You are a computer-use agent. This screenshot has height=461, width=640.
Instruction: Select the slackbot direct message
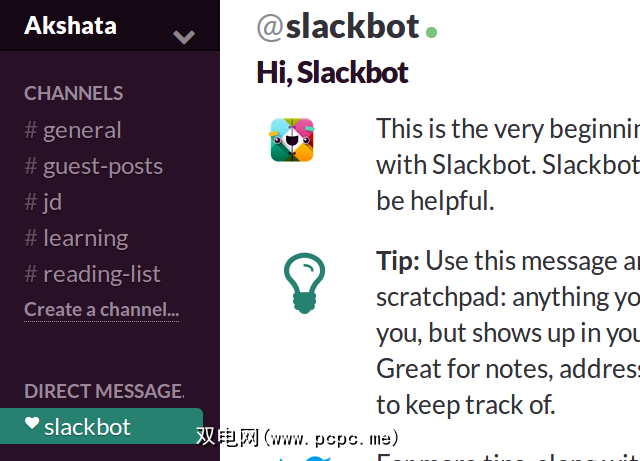pyautogui.click(x=87, y=427)
